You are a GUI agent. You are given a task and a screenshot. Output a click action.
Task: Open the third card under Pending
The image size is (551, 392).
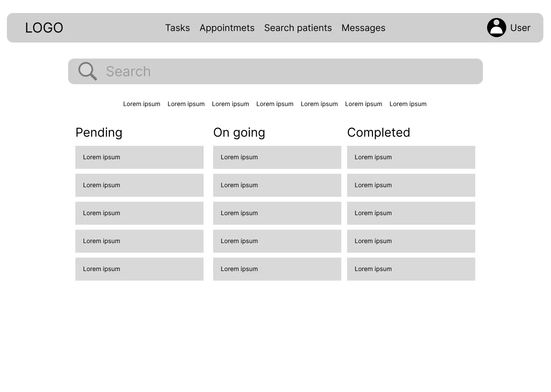click(139, 213)
